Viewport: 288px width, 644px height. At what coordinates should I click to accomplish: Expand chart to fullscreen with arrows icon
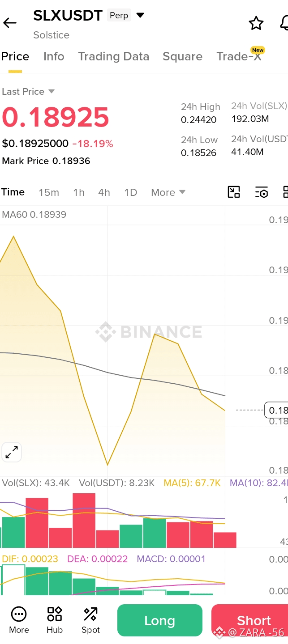[x=12, y=453]
